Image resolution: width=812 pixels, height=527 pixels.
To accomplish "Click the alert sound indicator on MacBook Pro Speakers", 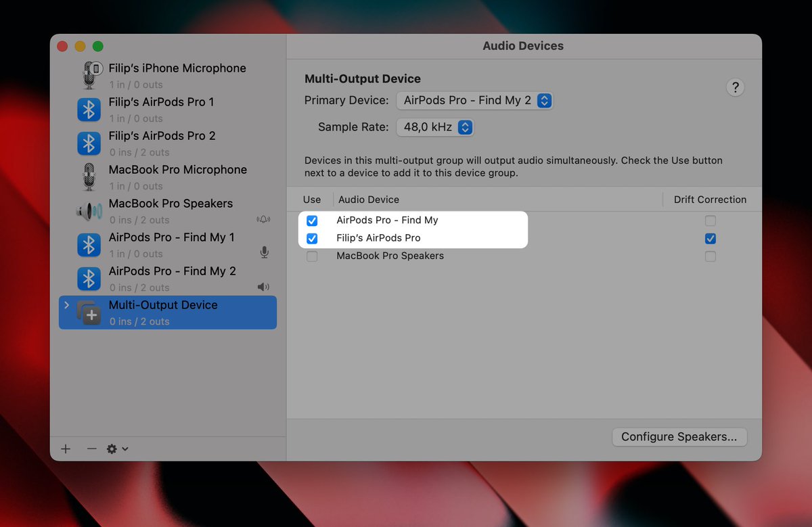I will [264, 220].
